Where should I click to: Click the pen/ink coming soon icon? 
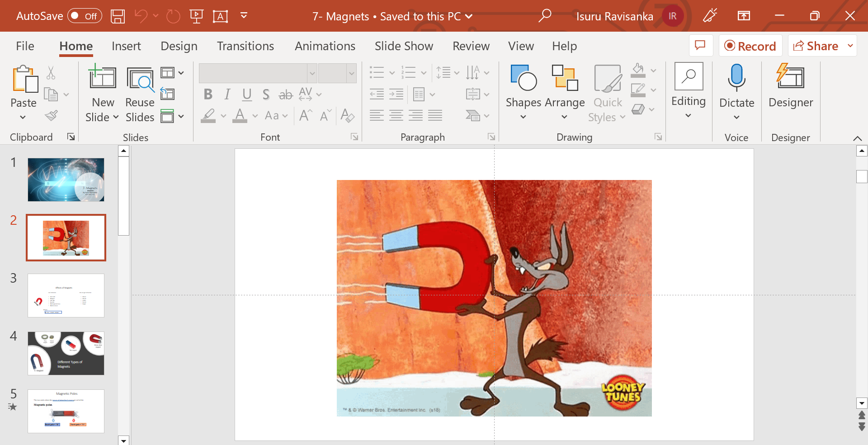point(710,16)
